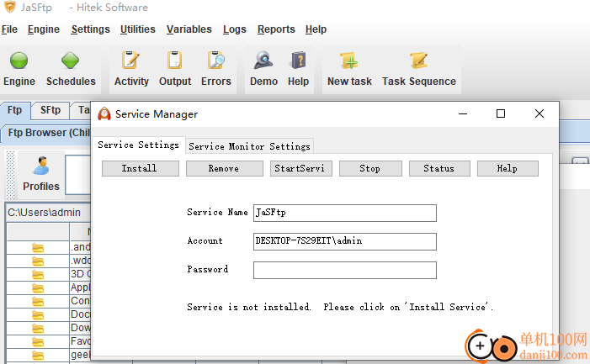Select the .and folder icon row
Viewport: 590px width, 364px height.
pyautogui.click(x=38, y=247)
